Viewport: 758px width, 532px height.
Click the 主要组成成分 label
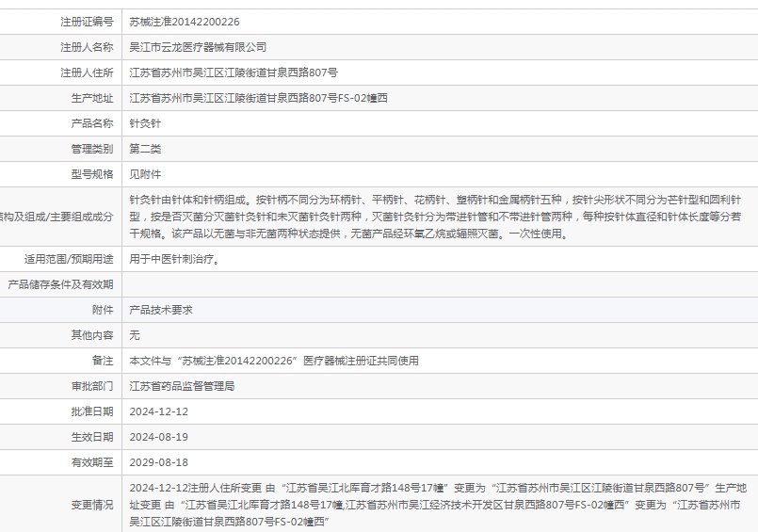(56, 217)
